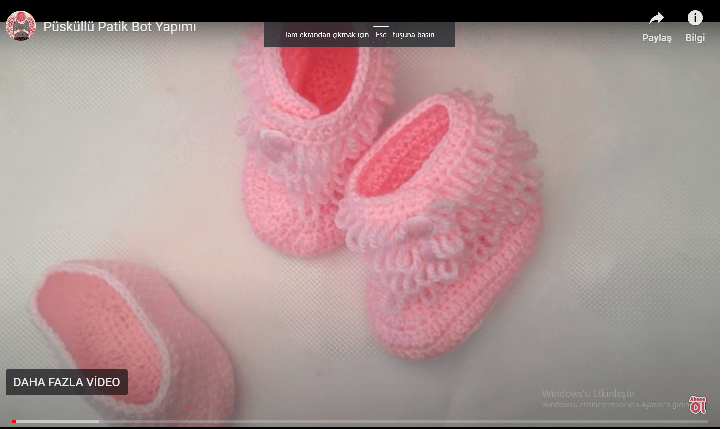
Task: Pause the video by clicking its center
Action: coord(360,215)
